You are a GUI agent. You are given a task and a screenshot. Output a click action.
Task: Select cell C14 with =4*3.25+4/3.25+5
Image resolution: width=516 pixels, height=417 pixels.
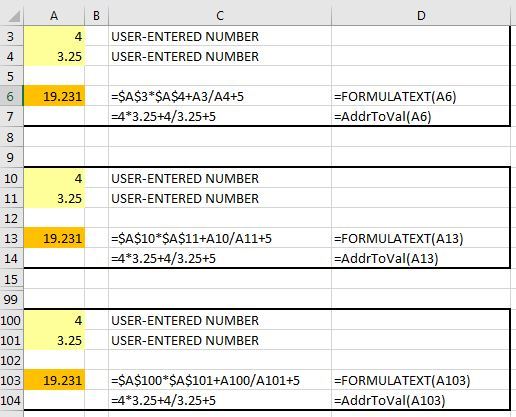coord(220,258)
